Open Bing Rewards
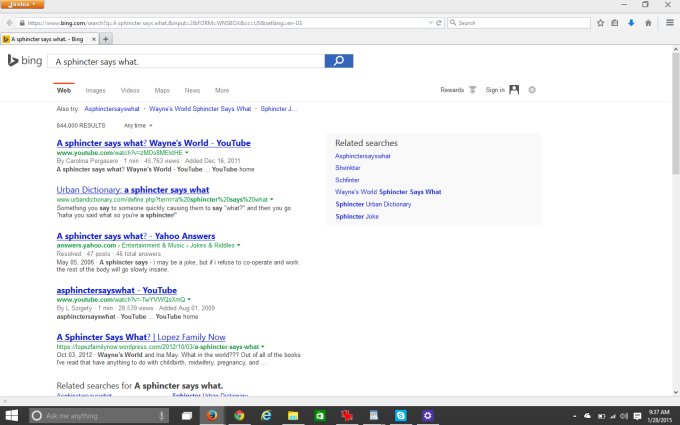680x425 pixels. [x=452, y=90]
